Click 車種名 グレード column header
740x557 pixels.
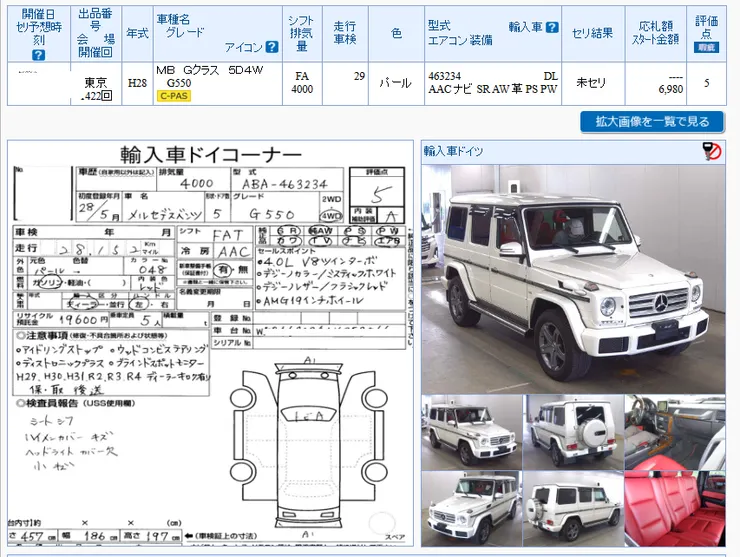[x=218, y=33]
